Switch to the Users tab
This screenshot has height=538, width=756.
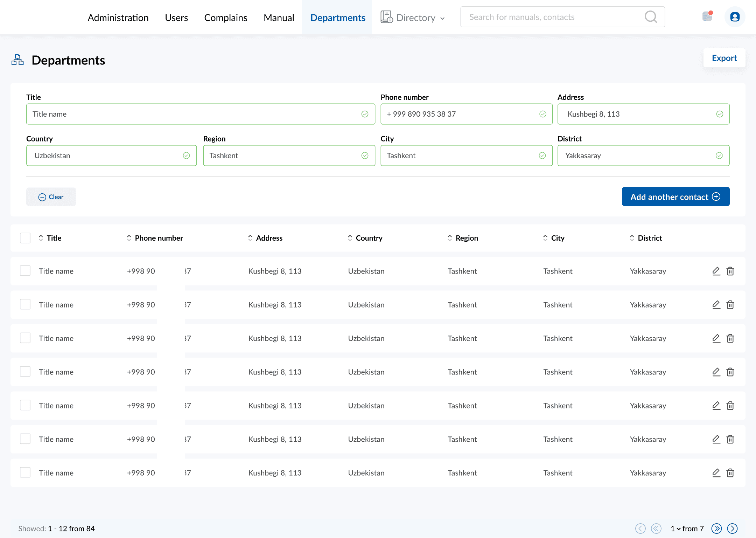pyautogui.click(x=176, y=18)
